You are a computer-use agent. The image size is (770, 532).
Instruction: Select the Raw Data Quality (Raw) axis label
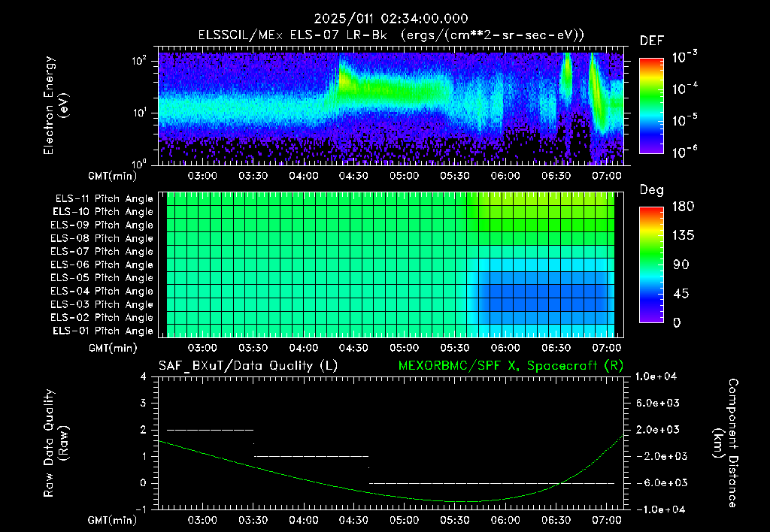coord(56,443)
